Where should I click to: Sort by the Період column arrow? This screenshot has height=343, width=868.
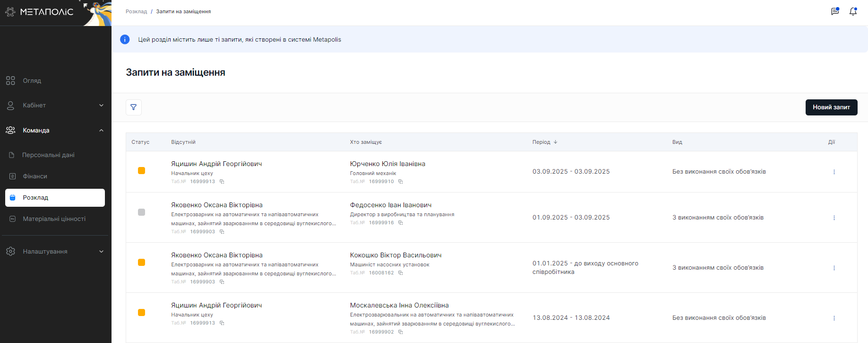coord(556,142)
